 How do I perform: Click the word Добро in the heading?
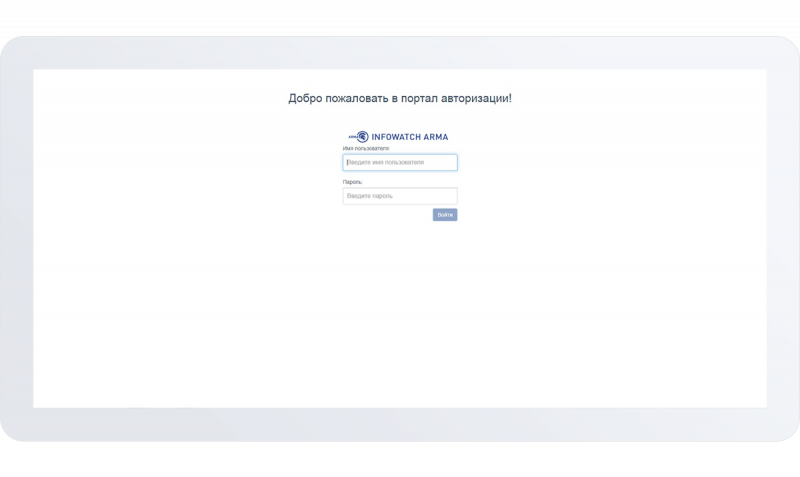[x=304, y=99]
